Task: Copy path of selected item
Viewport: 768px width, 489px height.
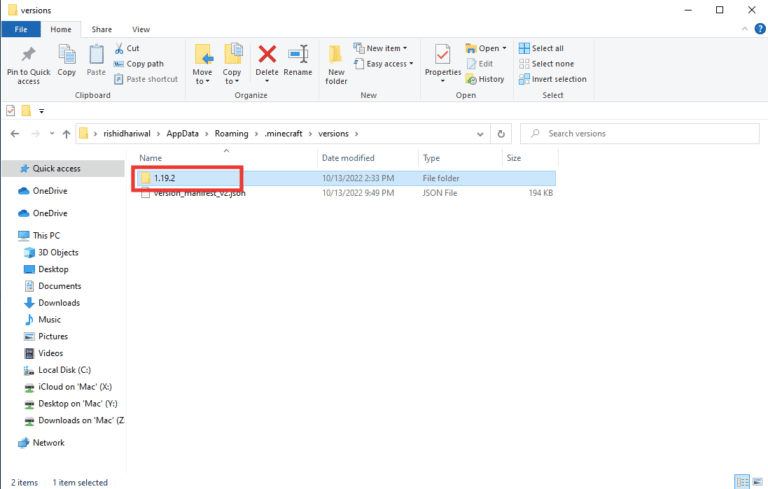Action: click(x=139, y=64)
